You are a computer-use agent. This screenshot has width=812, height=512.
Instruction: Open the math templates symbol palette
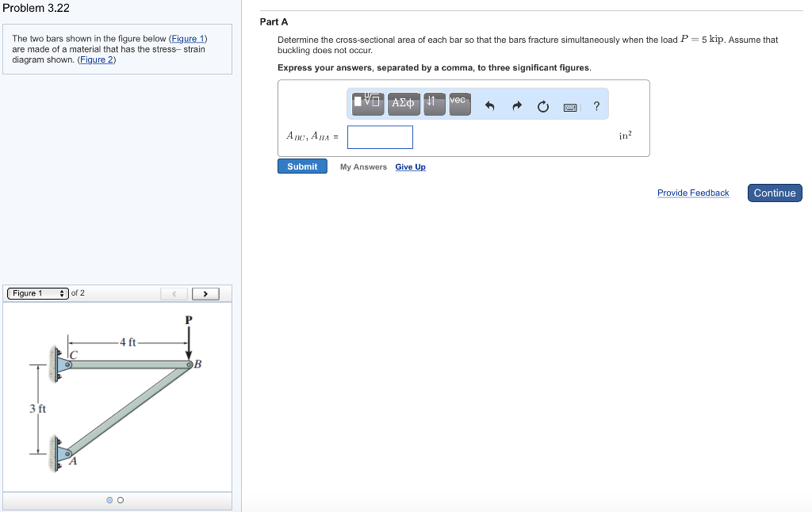[366, 103]
